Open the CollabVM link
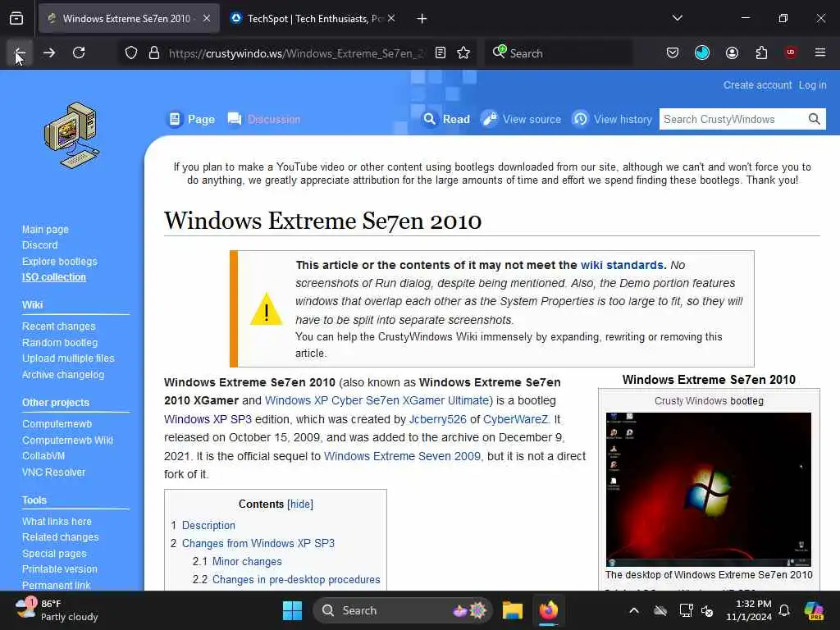840x630 pixels. click(x=43, y=456)
